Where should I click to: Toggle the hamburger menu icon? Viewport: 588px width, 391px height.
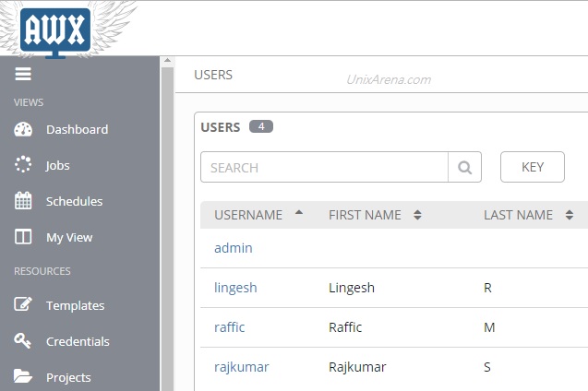[x=23, y=75]
